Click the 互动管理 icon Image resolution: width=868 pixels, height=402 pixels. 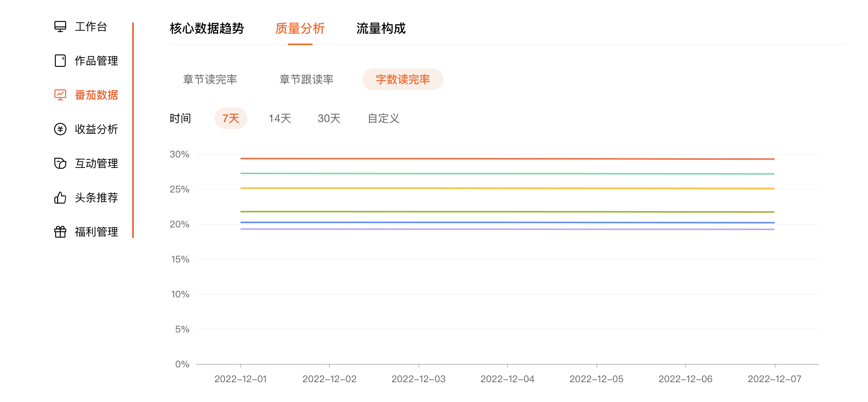click(60, 163)
